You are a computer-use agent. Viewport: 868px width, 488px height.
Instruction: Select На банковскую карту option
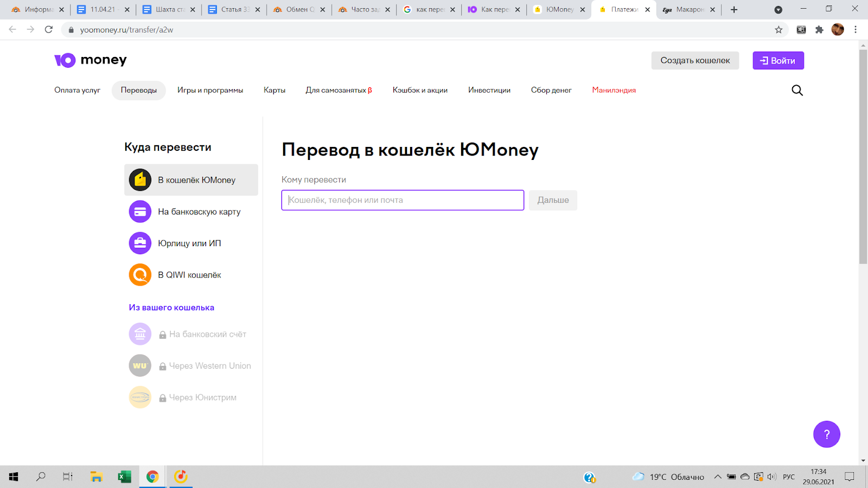click(191, 211)
